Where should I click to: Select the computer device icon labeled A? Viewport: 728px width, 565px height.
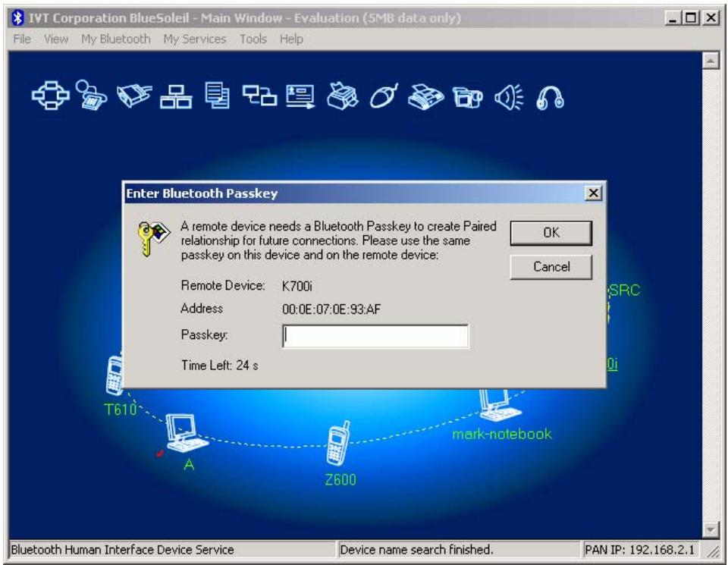[x=186, y=433]
